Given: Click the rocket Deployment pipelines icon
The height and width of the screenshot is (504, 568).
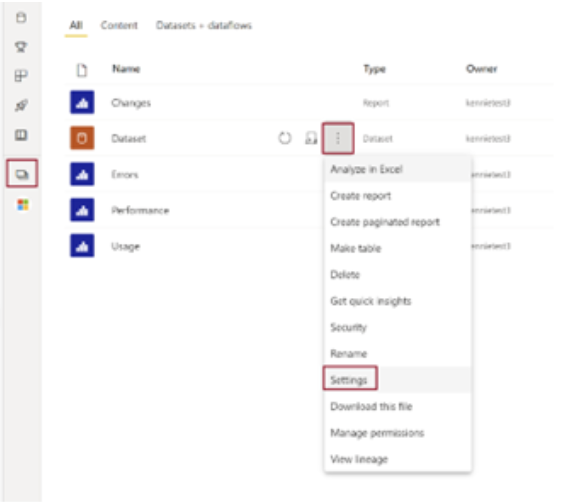Looking at the screenshot, I should click(21, 105).
